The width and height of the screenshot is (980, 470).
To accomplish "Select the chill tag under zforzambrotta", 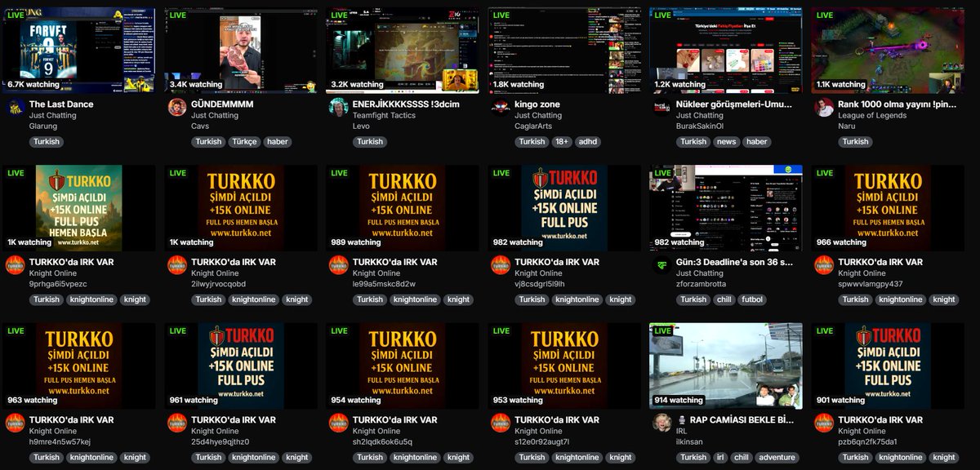I will (726, 299).
